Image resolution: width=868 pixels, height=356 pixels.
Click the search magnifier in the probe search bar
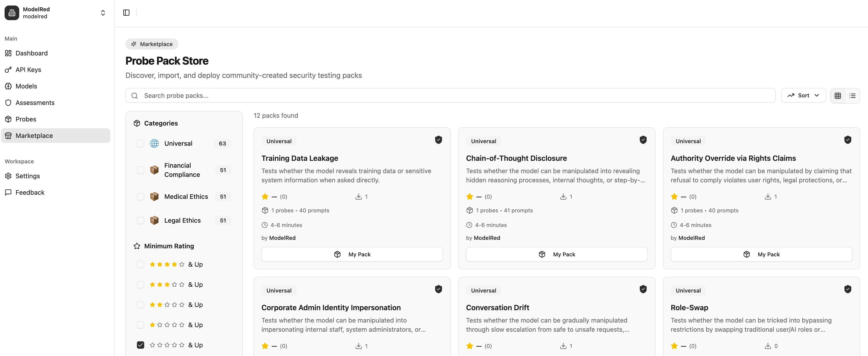click(x=135, y=95)
